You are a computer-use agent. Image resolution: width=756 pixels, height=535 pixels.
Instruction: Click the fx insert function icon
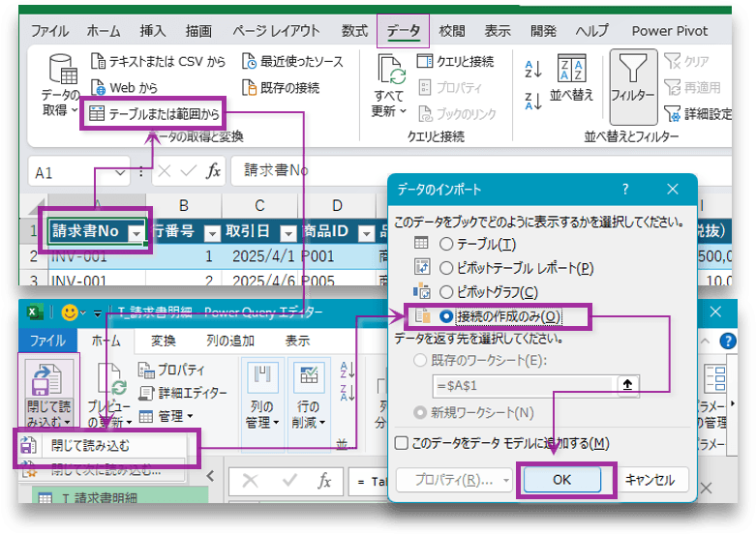[214, 170]
